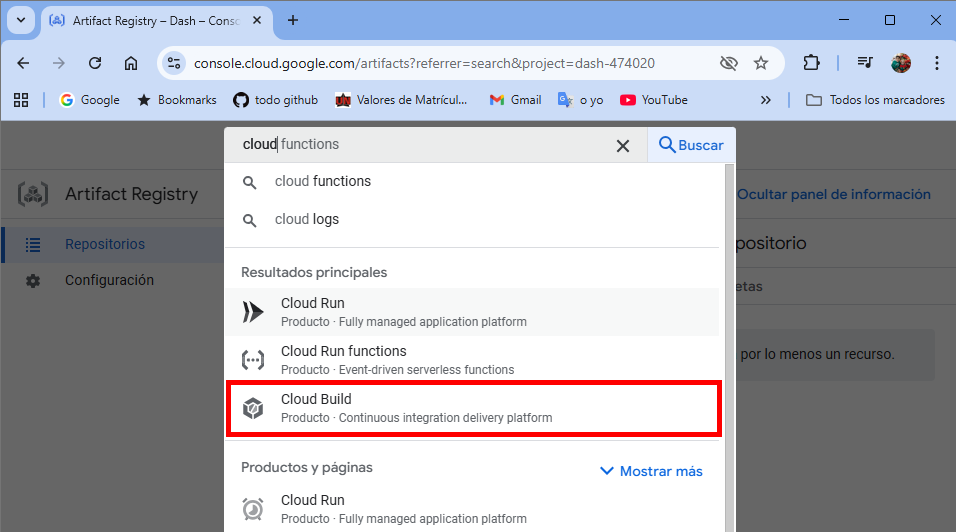This screenshot has width=956, height=532.
Task: Toggle the crossed-out eye privacy icon
Action: coord(729,63)
